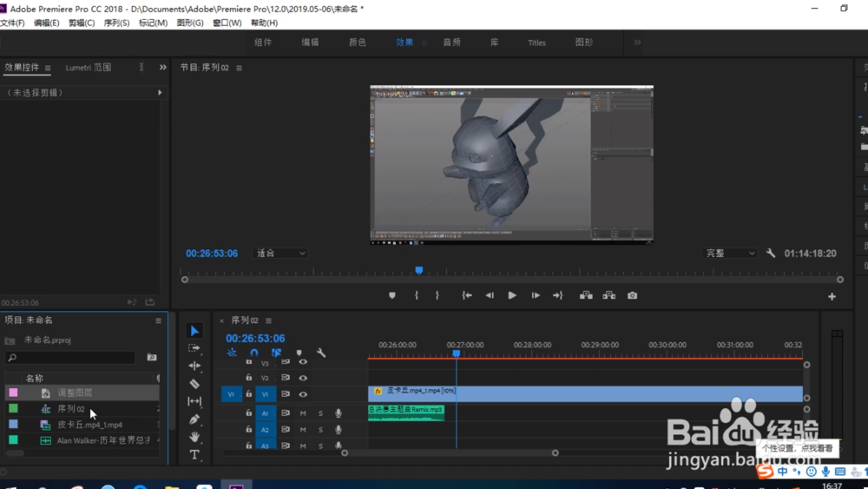Select the Ripple Edit tool
This screenshot has height=489, width=868.
[194, 366]
